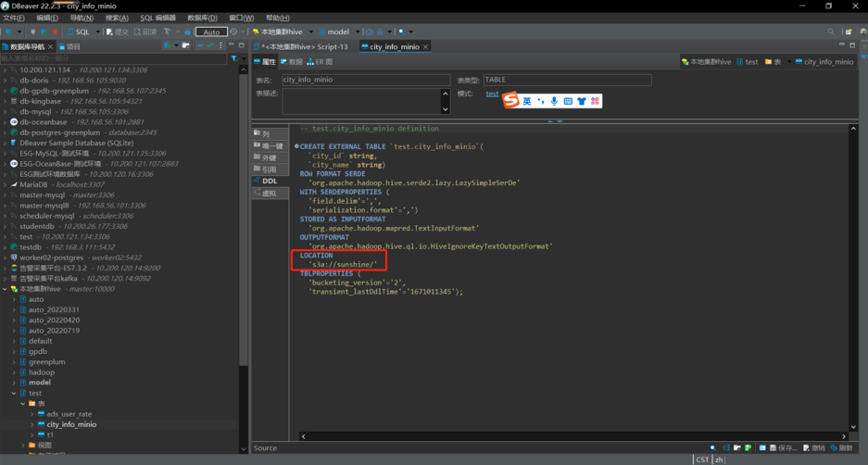Open 导航(N) menu
The height and width of the screenshot is (465, 868).
pos(82,18)
